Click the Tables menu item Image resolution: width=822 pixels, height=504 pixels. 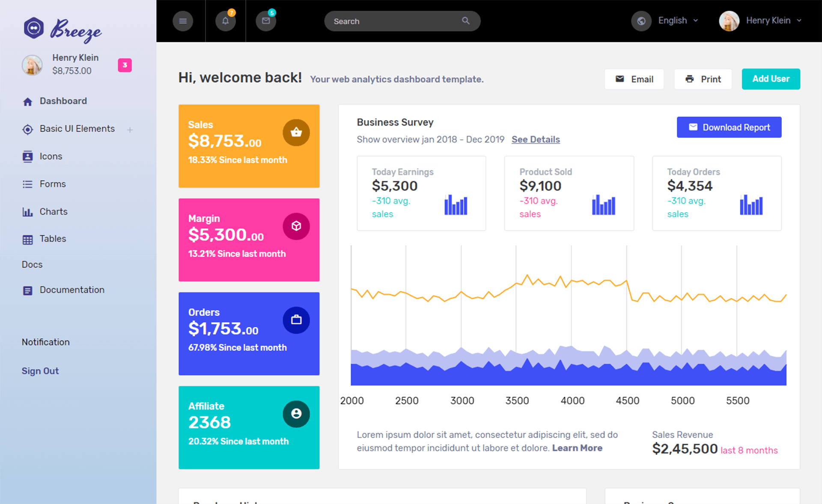52,238
